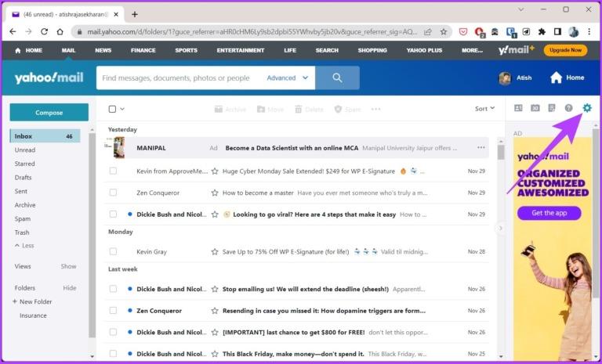Tick the select-all messages checkbox
The image size is (602, 364).
(x=112, y=109)
